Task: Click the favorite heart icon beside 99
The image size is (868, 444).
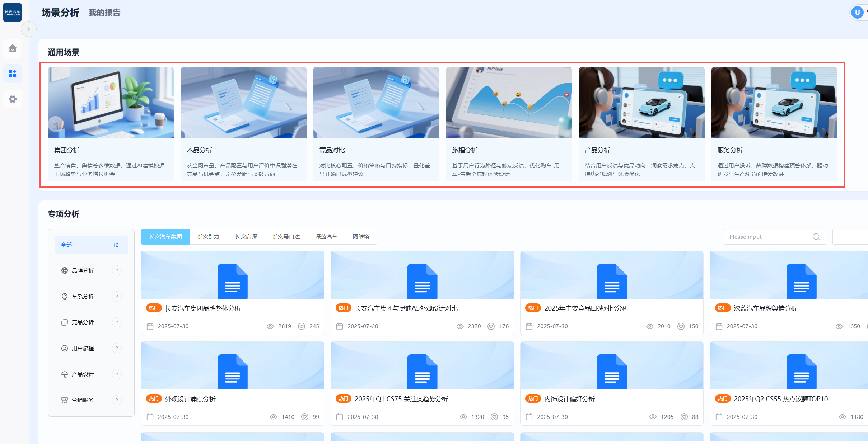Action: 305,417
